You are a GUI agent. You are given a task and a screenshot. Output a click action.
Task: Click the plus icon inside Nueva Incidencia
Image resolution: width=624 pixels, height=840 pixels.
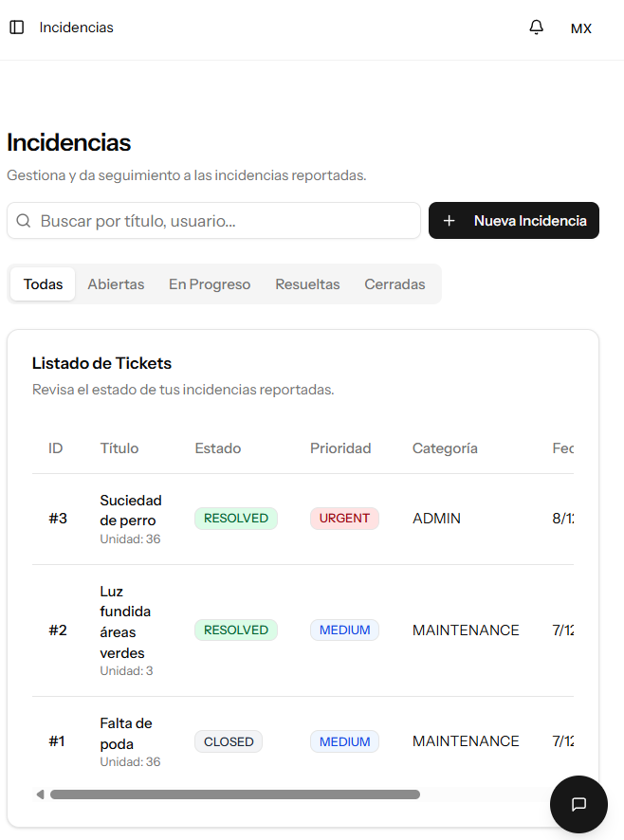point(450,220)
